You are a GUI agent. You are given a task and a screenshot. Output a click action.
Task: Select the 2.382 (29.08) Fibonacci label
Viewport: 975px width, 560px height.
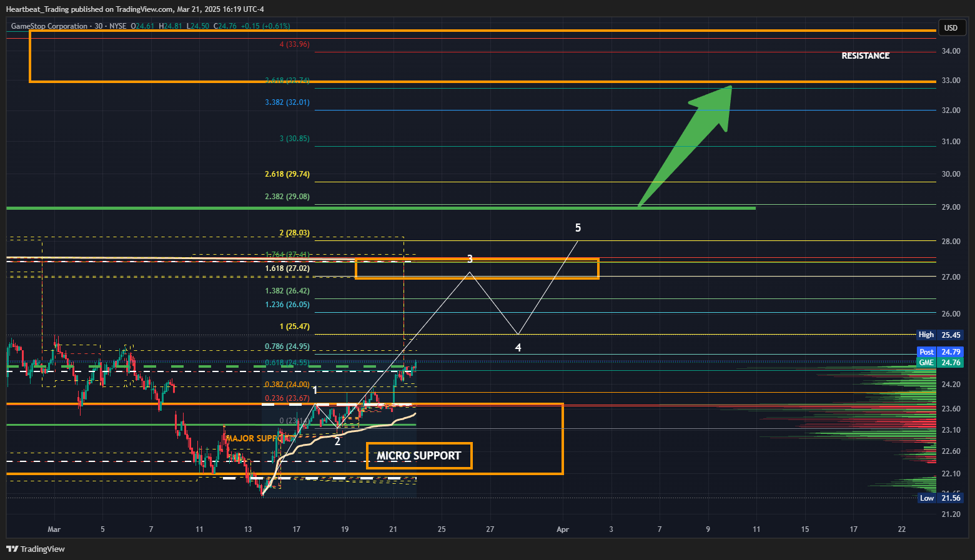[287, 197]
